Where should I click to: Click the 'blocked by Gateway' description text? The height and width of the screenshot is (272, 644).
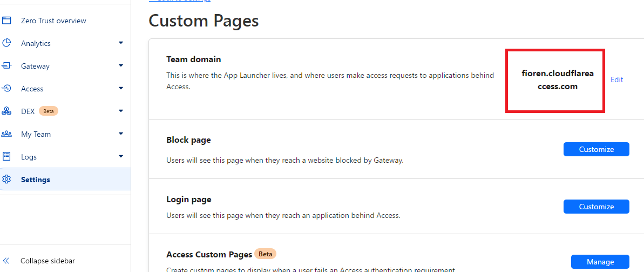pyautogui.click(x=284, y=161)
